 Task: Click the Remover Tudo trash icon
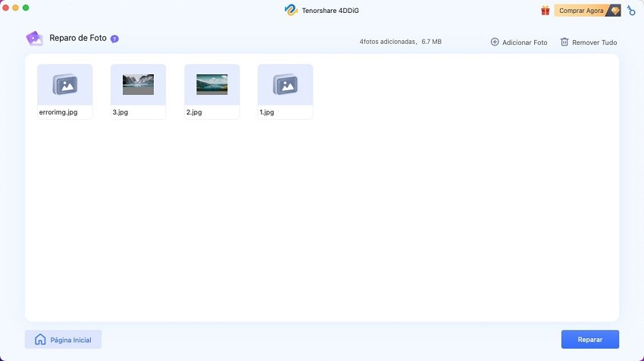point(564,42)
